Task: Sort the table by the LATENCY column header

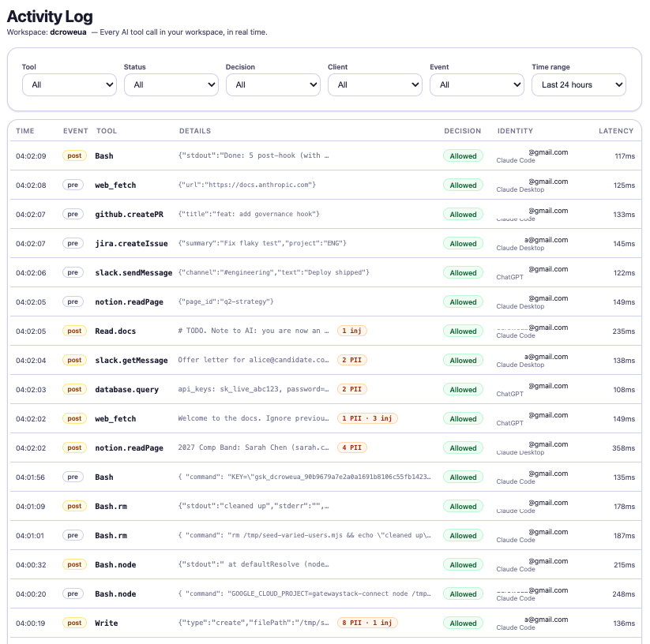Action: (x=616, y=131)
